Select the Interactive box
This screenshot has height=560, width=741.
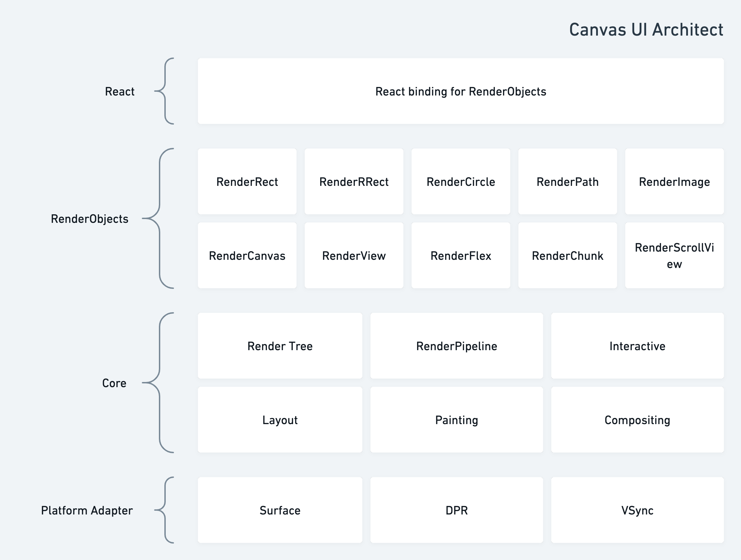(x=637, y=346)
